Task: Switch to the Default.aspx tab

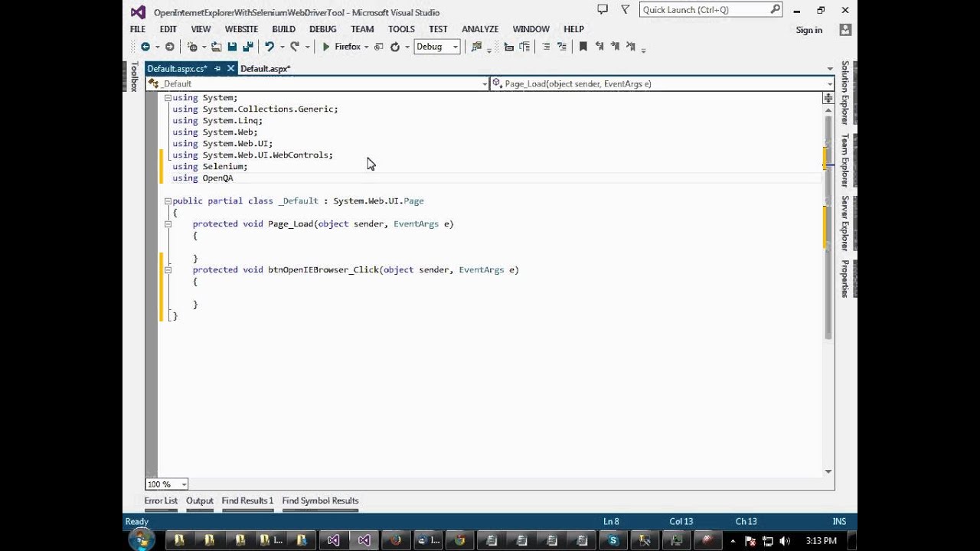Action: tap(265, 69)
